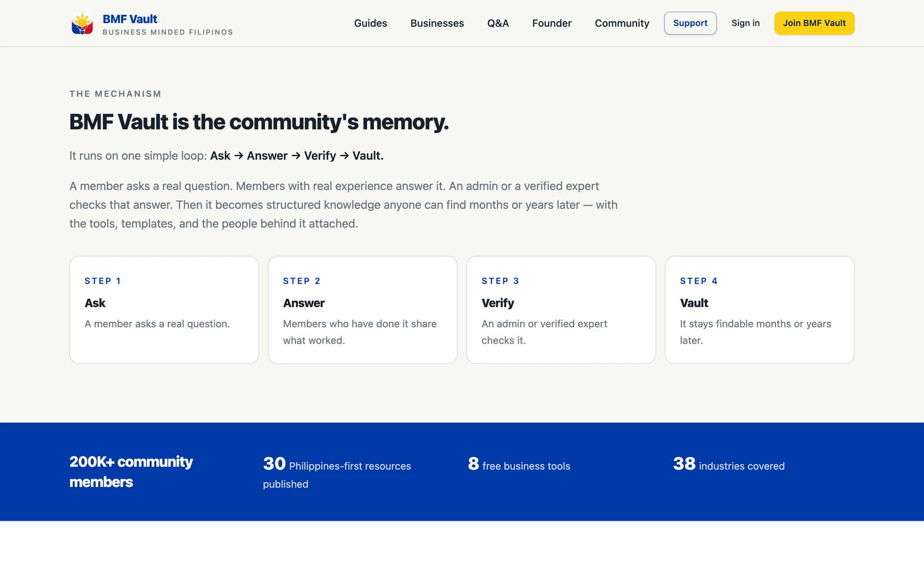This screenshot has width=924, height=578.
Task: Click the 'BUSINESS MINDED FILIPINOS' tagline
Action: [167, 32]
